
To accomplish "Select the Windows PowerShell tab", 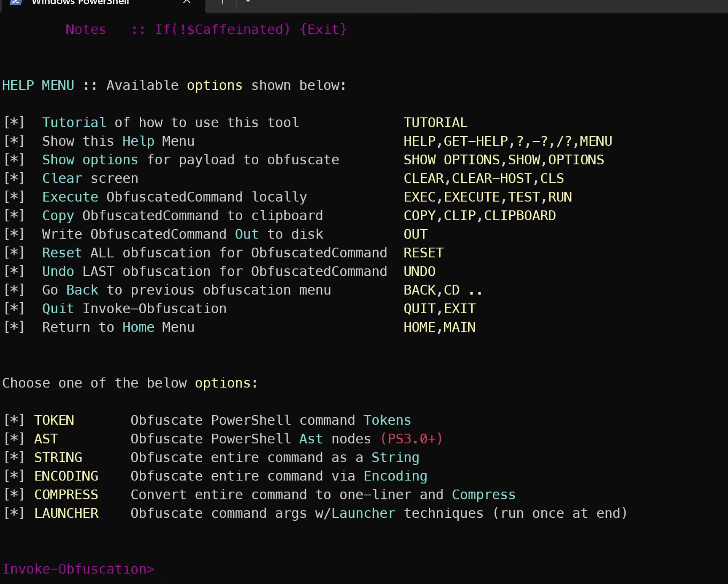I will tap(80, 3).
